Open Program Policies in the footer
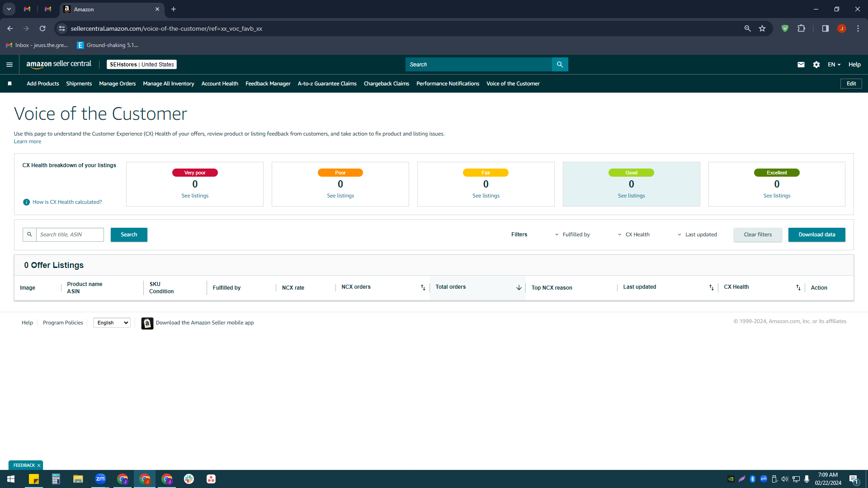Image resolution: width=868 pixels, height=488 pixels. click(x=63, y=323)
